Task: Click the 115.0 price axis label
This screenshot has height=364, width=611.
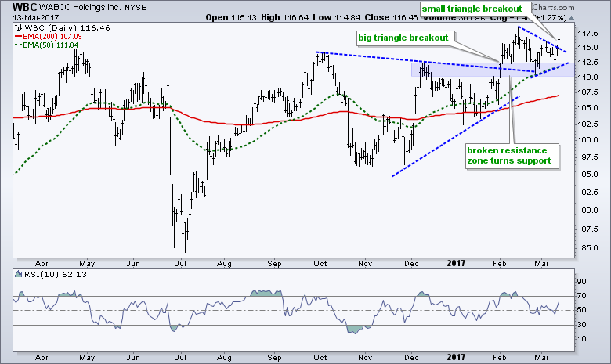Action: coord(587,47)
